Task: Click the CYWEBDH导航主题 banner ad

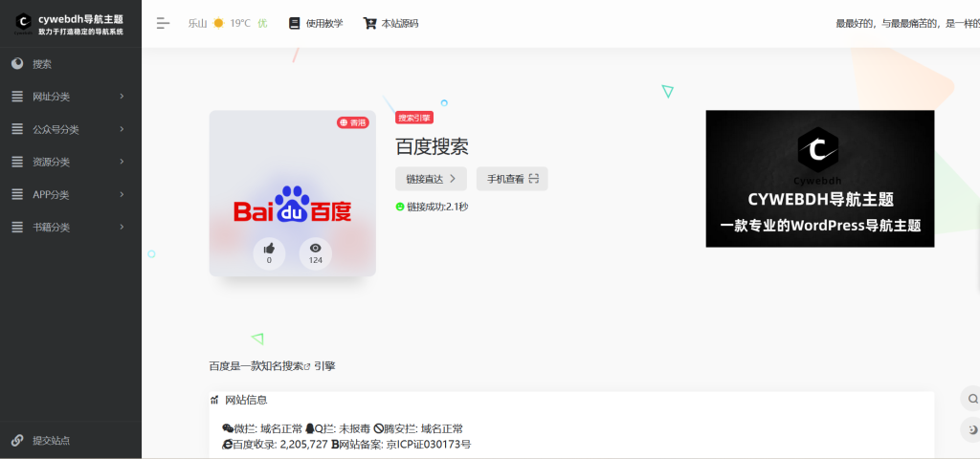Action: (x=820, y=179)
